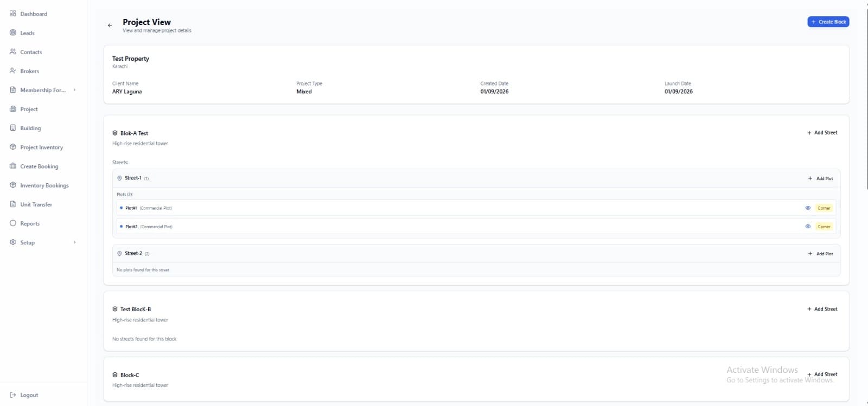This screenshot has width=868, height=406.
Task: Click the Corner tag on Plot#2 row
Action: 824,227
